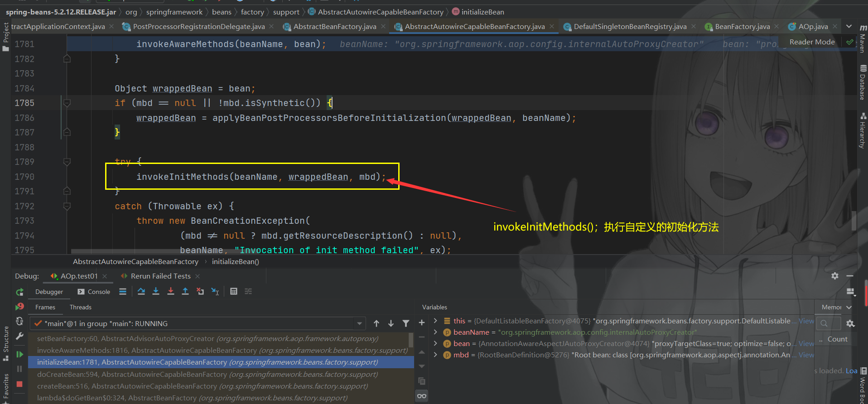Click the red Force Step Into icon
This screenshot has height=404, width=868.
(x=171, y=291)
